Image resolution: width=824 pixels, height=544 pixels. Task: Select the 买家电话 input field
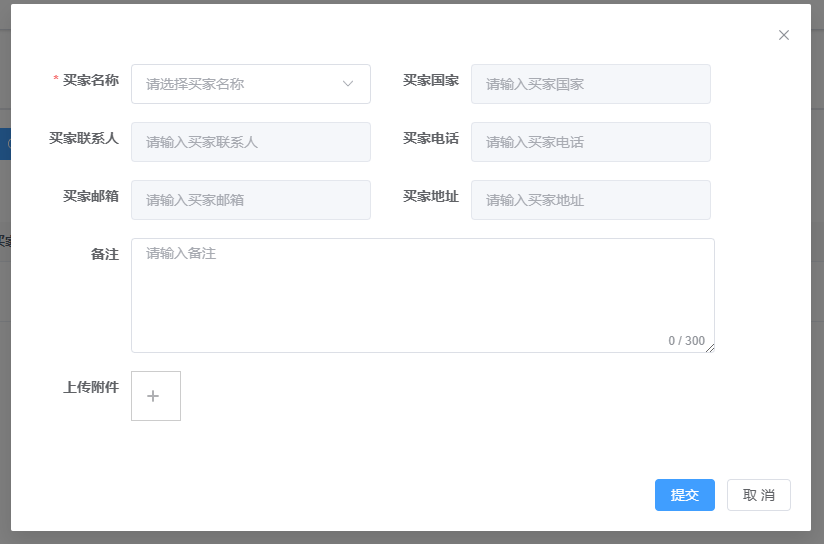[591, 142]
